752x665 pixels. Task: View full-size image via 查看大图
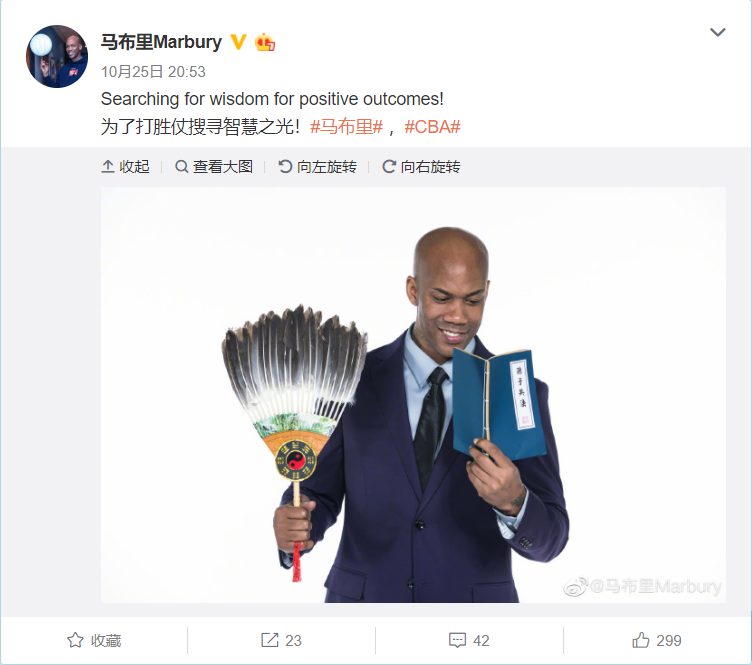pyautogui.click(x=214, y=167)
